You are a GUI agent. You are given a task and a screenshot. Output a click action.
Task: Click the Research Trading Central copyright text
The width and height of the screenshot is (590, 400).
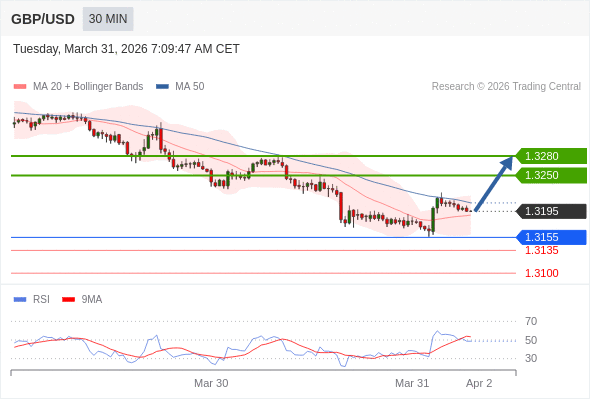pos(506,87)
